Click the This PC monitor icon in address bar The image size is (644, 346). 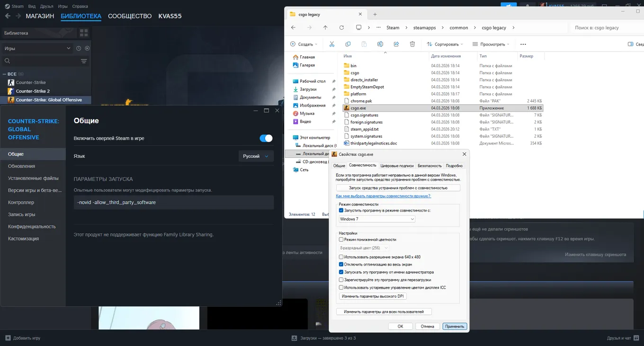click(359, 27)
